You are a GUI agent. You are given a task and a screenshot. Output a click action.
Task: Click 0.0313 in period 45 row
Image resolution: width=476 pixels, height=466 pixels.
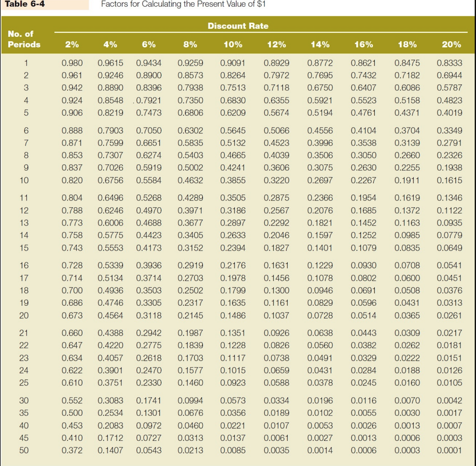190,438
